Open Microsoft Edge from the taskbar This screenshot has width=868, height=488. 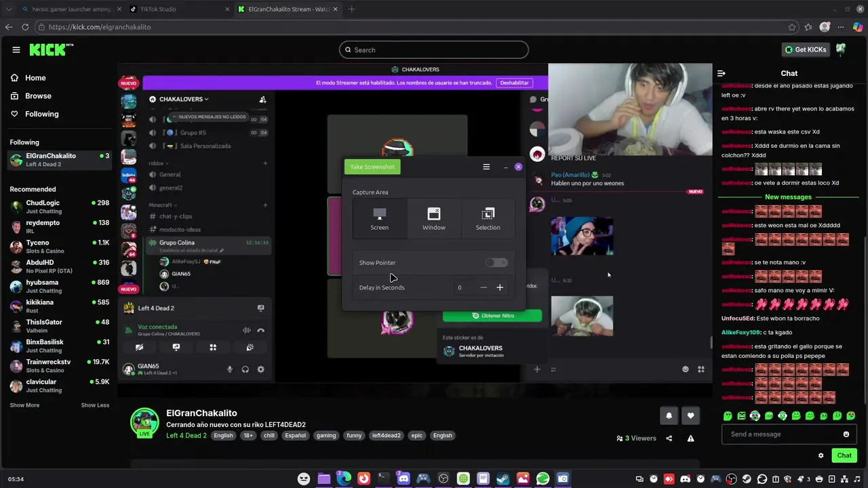(x=344, y=479)
